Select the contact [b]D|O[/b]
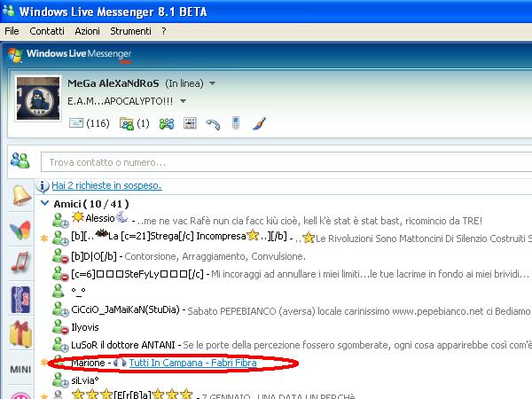The image size is (532, 399). (x=94, y=256)
